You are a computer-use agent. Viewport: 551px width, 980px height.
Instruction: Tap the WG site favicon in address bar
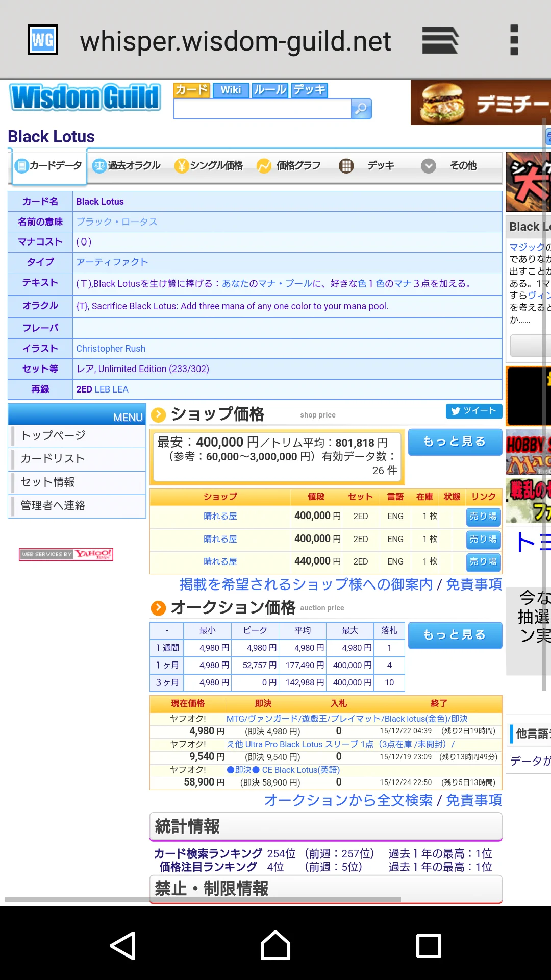coord(43,40)
